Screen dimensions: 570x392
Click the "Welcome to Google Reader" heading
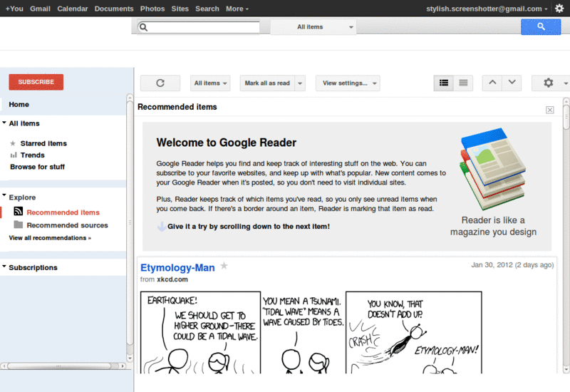pos(226,143)
